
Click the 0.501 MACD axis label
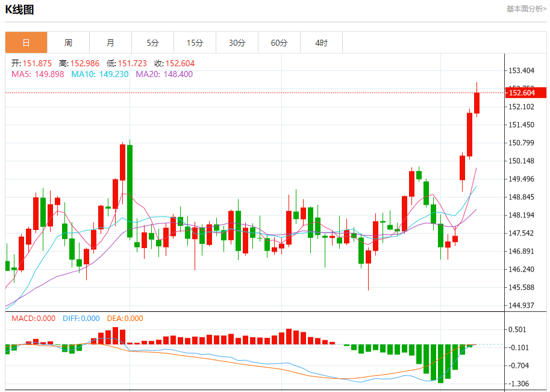pos(517,329)
